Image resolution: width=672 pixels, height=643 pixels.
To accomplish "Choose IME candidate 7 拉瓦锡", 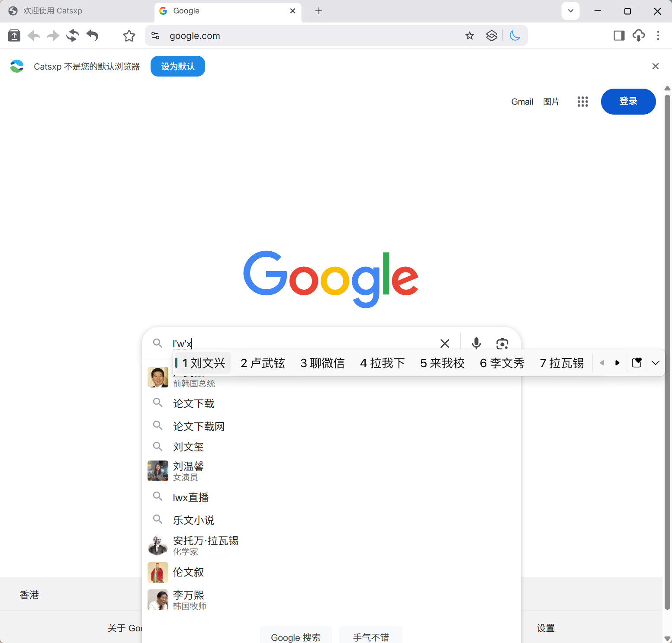I will (x=562, y=363).
